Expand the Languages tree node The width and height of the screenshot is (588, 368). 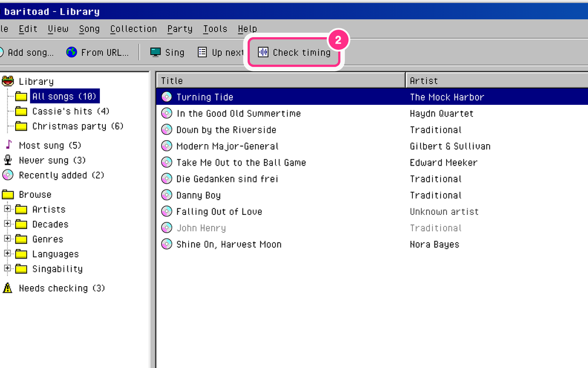point(7,253)
